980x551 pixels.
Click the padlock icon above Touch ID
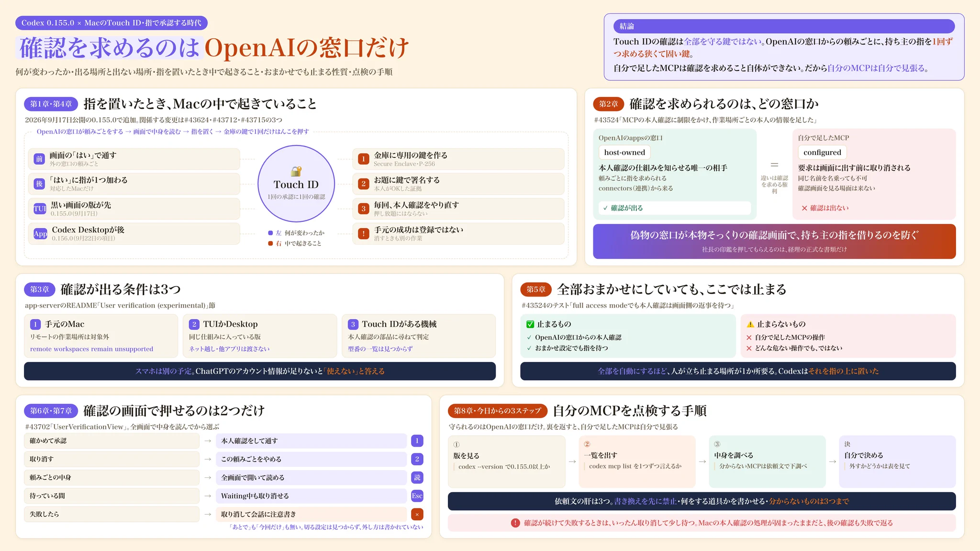click(x=296, y=171)
